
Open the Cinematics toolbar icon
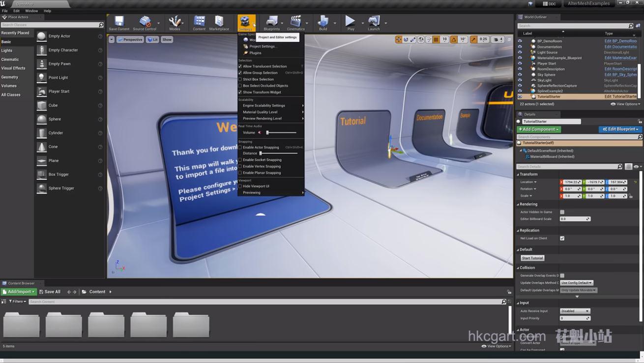(x=295, y=23)
